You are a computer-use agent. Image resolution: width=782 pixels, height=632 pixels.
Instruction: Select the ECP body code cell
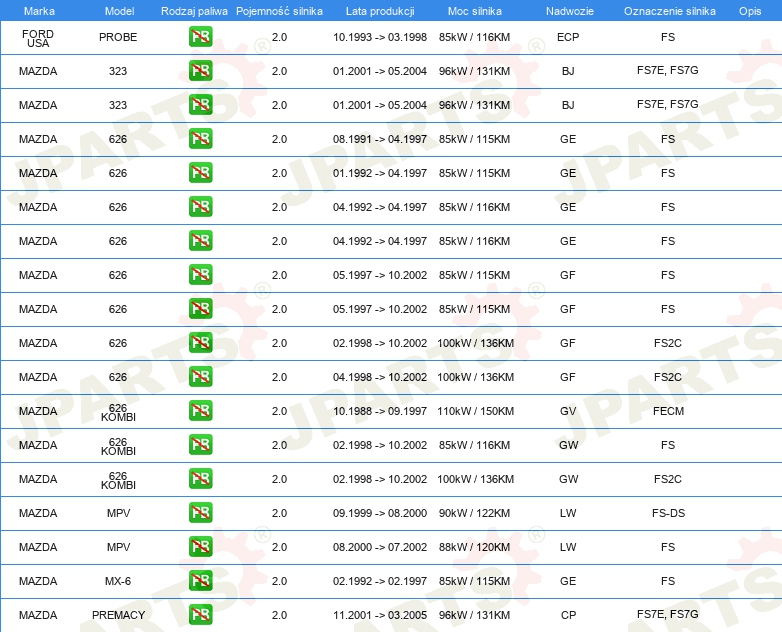pyautogui.click(x=568, y=37)
